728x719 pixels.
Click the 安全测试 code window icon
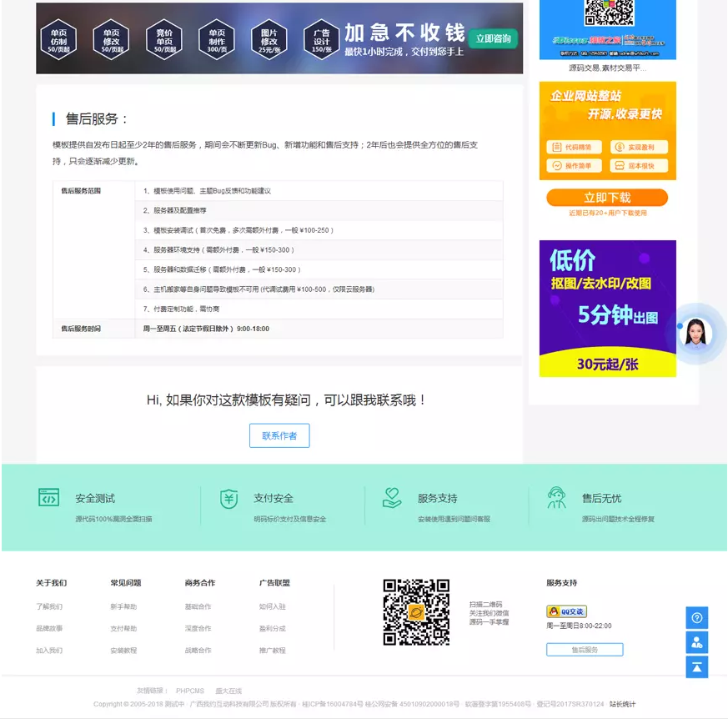(49, 498)
